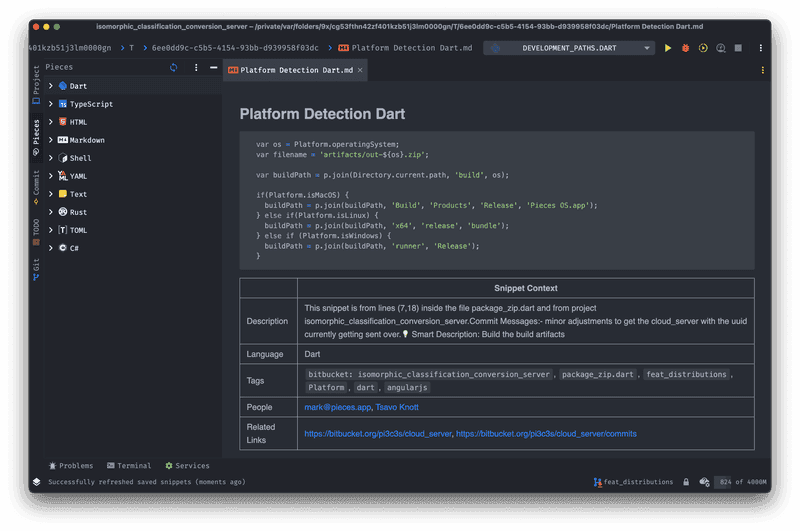Viewport: 800px width, 531px height.
Task: Run the DEVELOPMENT_PATHS.DART configuration
Action: click(x=667, y=48)
